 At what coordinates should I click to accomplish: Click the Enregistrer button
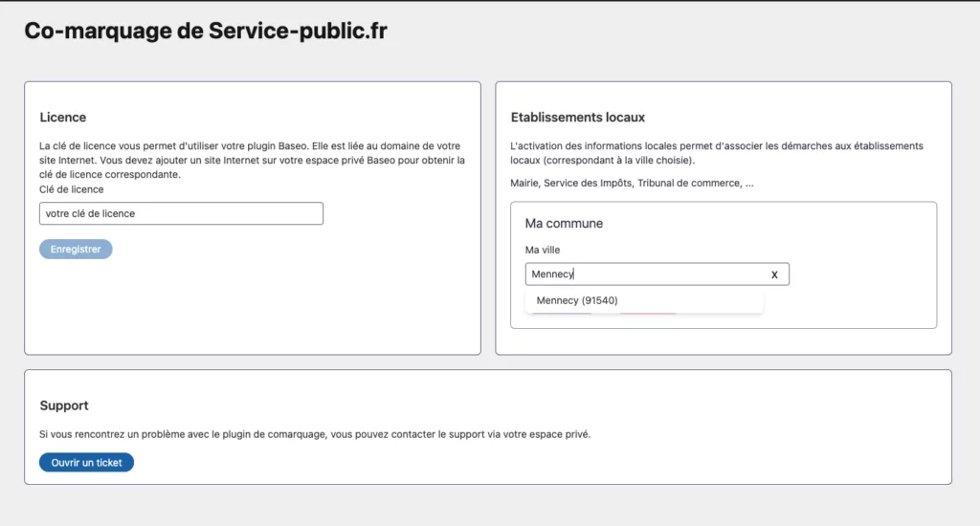(x=76, y=250)
